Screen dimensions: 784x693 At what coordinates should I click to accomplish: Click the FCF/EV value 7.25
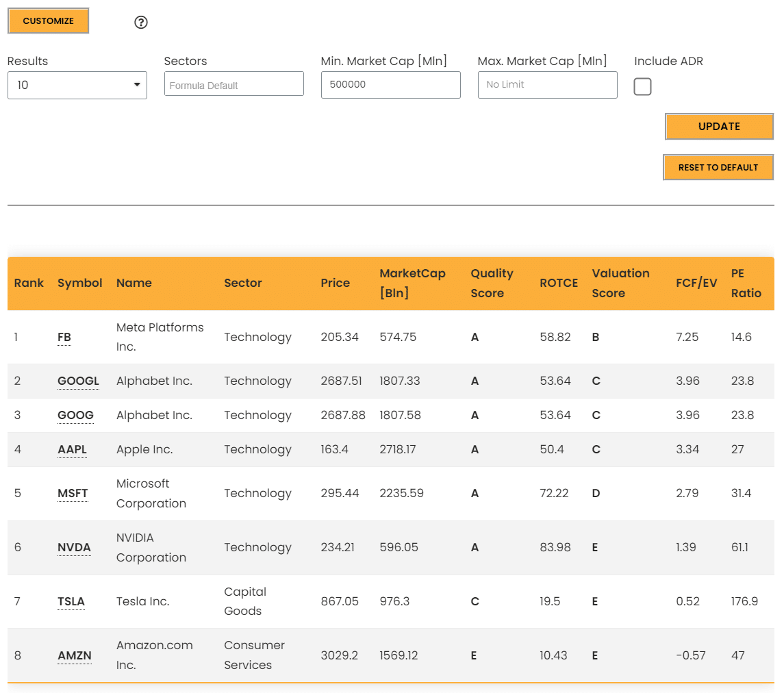click(687, 337)
